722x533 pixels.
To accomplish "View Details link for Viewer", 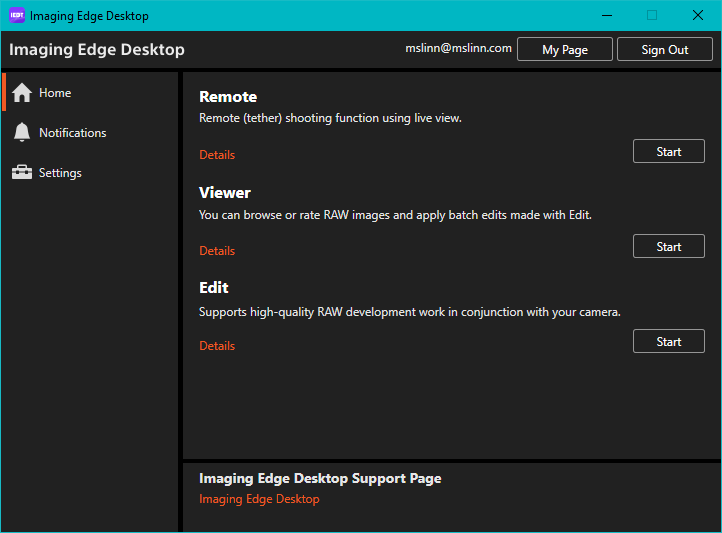I will coord(217,251).
